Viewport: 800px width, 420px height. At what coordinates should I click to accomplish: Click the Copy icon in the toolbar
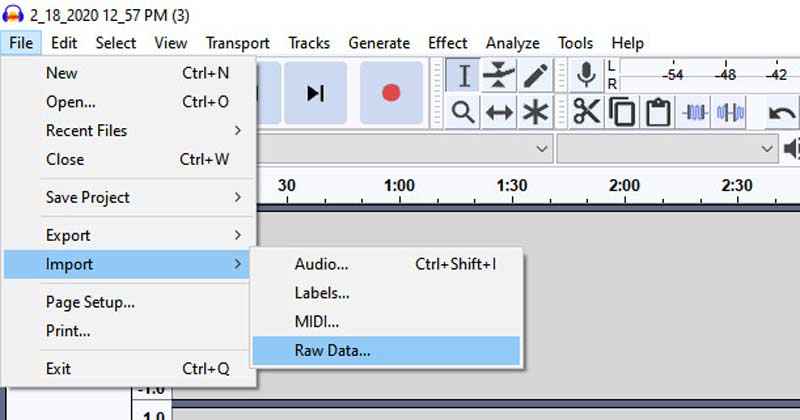click(622, 112)
